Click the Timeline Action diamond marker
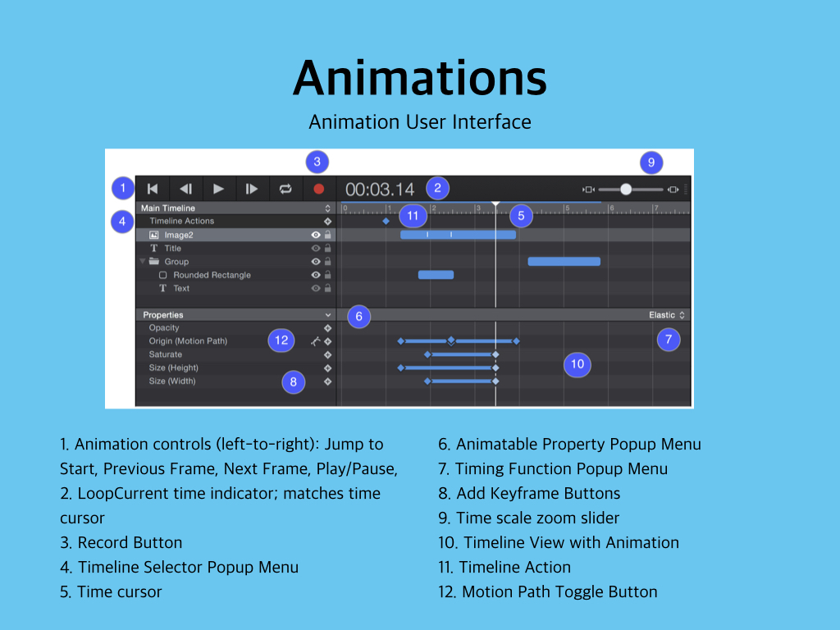Screen dimensions: 840x630 coord(386,221)
